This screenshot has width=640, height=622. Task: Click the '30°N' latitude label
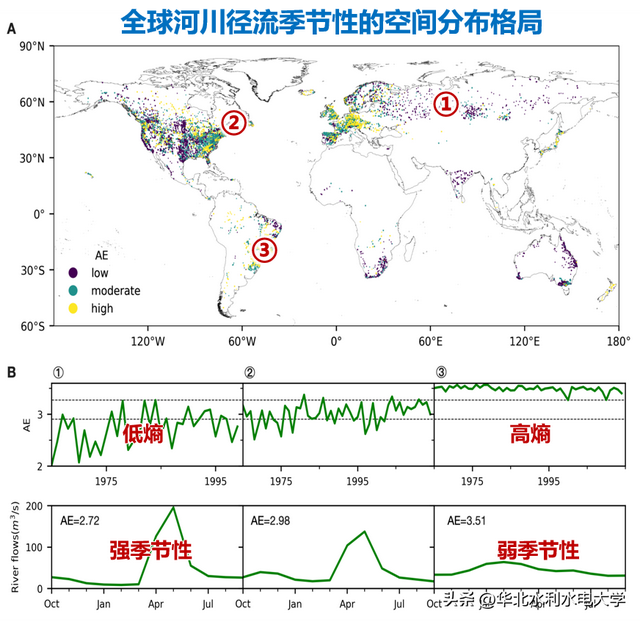31,158
